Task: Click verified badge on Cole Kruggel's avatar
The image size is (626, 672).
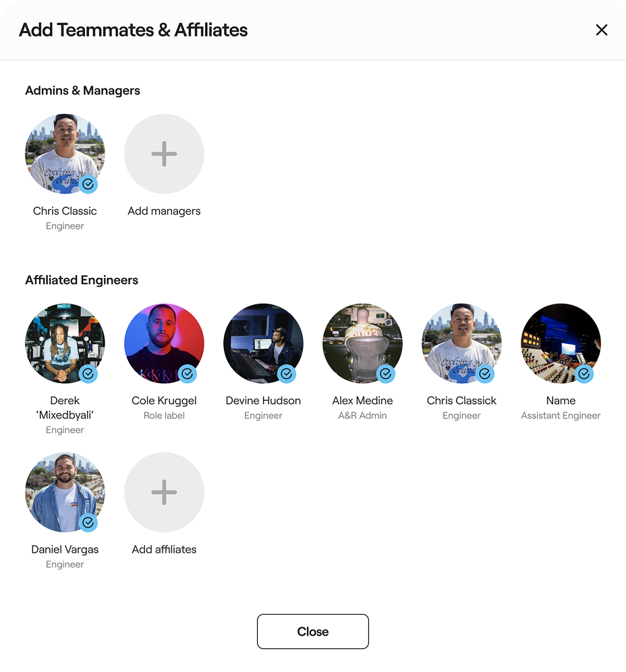Action: (188, 374)
